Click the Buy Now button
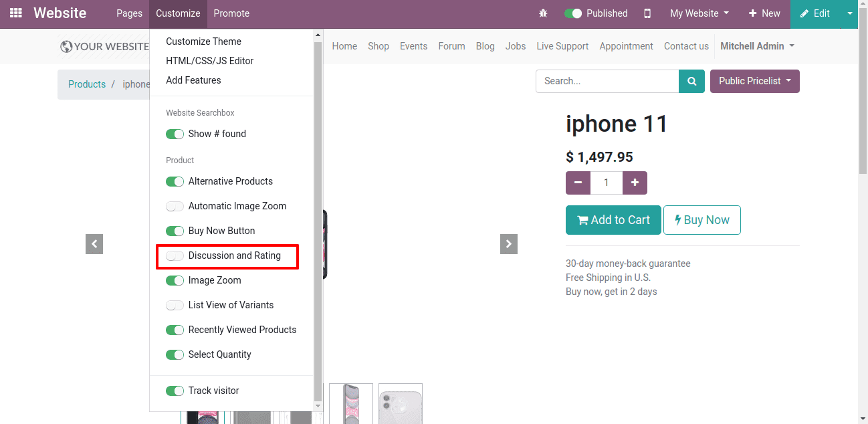The height and width of the screenshot is (424, 868). coord(702,220)
